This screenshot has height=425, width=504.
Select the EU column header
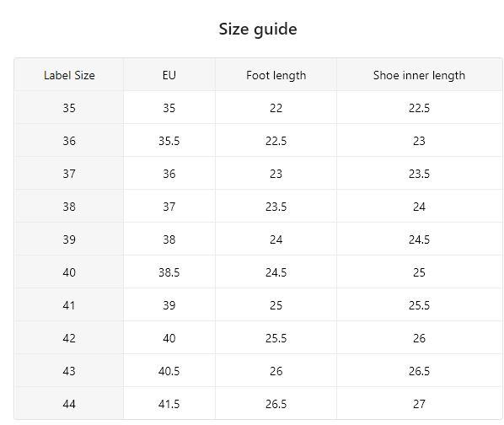[x=169, y=75]
